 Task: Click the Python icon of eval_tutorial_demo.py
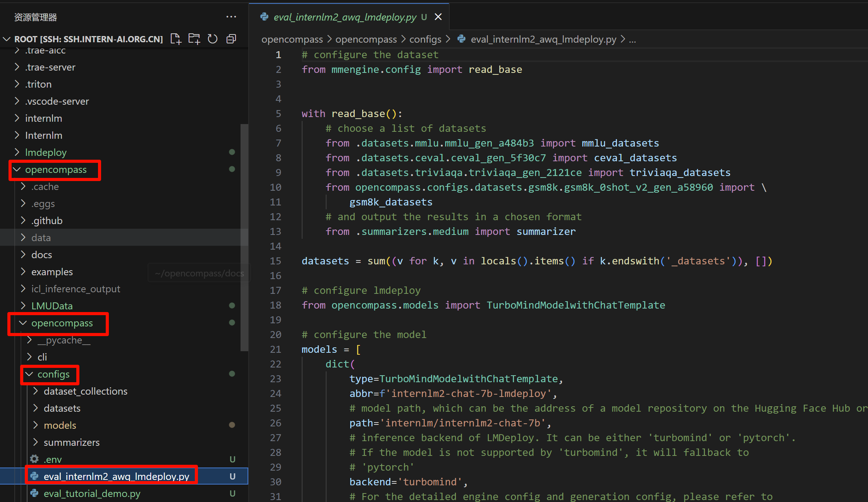(x=34, y=493)
